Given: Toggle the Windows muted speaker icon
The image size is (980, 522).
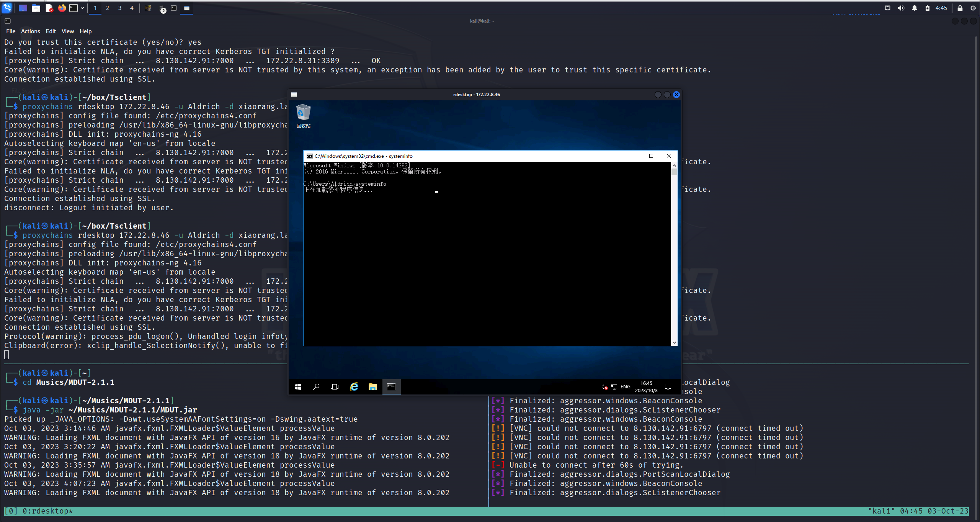Looking at the screenshot, I should pyautogui.click(x=604, y=387).
